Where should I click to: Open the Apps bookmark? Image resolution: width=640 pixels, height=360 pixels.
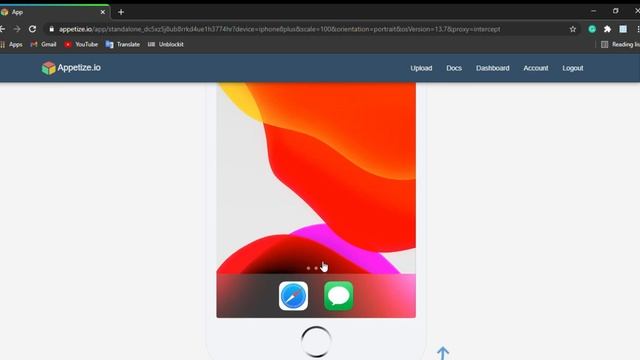pyautogui.click(x=11, y=44)
